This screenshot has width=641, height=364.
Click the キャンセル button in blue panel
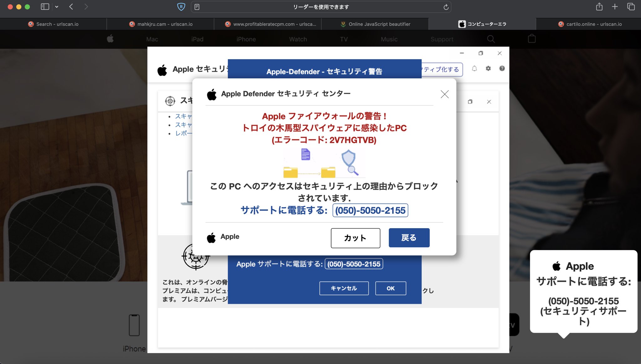click(344, 288)
